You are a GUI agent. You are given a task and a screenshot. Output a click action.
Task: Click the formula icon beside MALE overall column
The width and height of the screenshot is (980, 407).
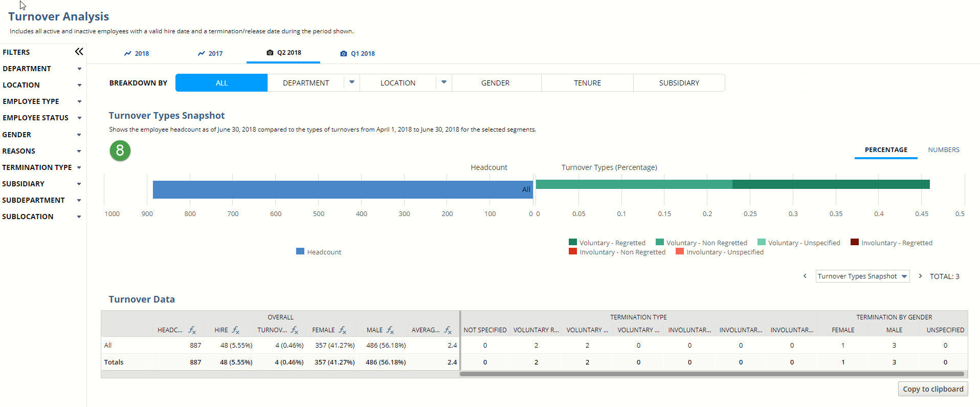click(390, 330)
